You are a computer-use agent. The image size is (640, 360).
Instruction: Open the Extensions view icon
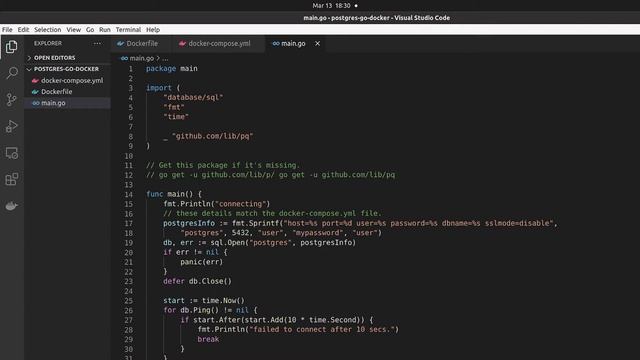click(11, 179)
